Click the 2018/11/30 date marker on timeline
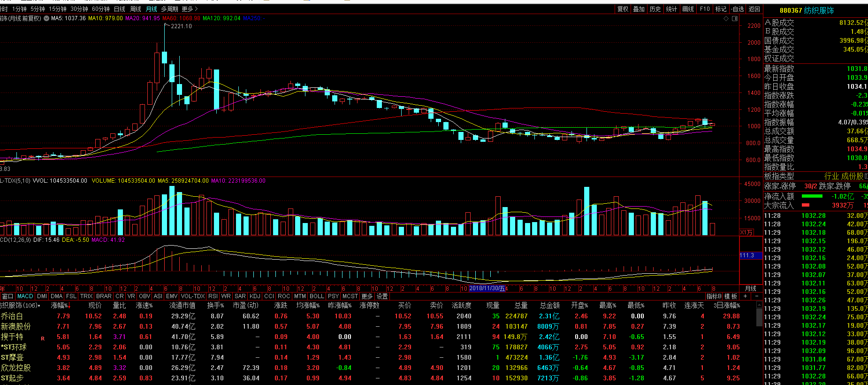This screenshot has width=868, height=385. click(x=487, y=288)
